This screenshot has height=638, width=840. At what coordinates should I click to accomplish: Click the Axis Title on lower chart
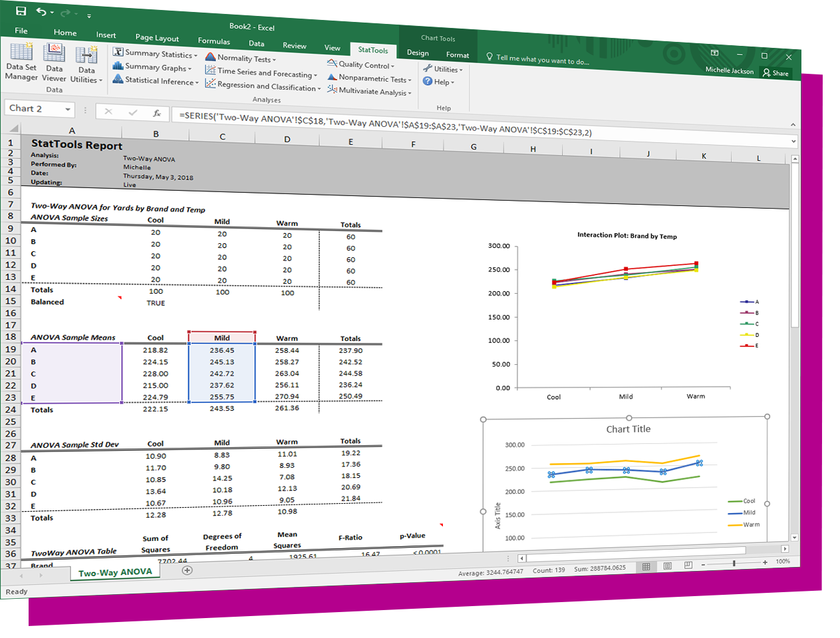pos(497,516)
